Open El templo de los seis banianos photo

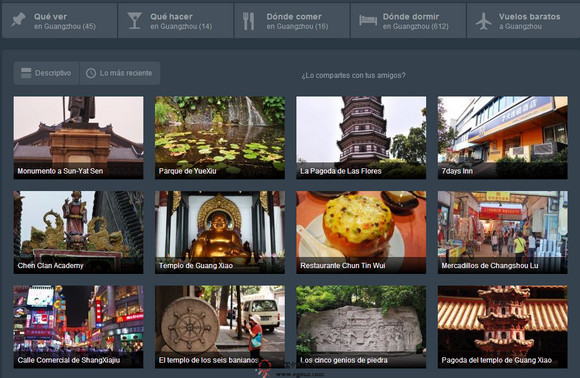click(x=220, y=327)
